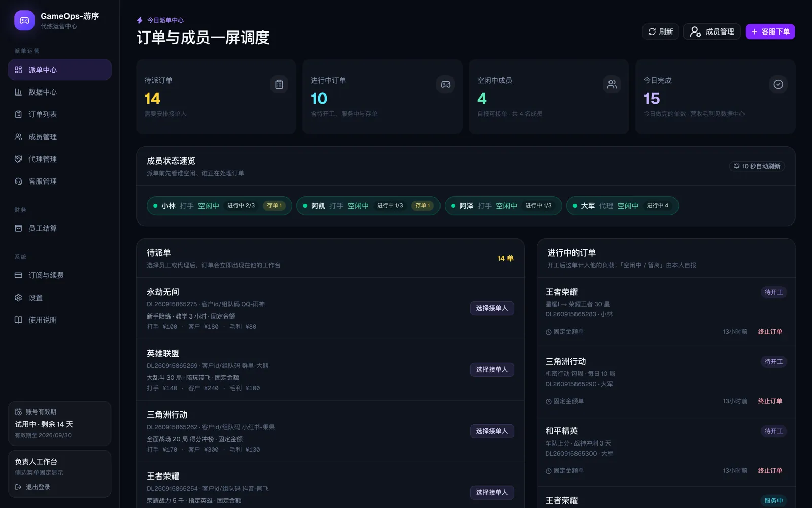Click order number DL260915865269
The height and width of the screenshot is (508, 812).
coord(172,366)
